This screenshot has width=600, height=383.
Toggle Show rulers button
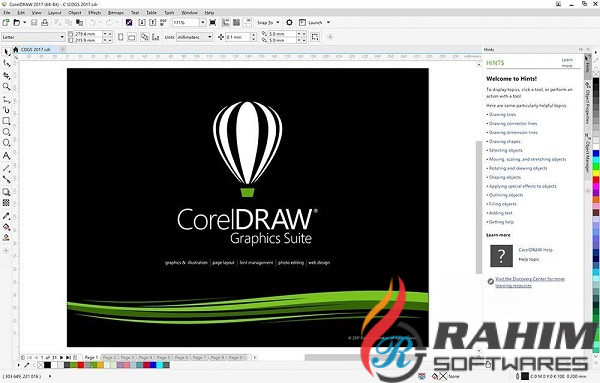[x=226, y=23]
